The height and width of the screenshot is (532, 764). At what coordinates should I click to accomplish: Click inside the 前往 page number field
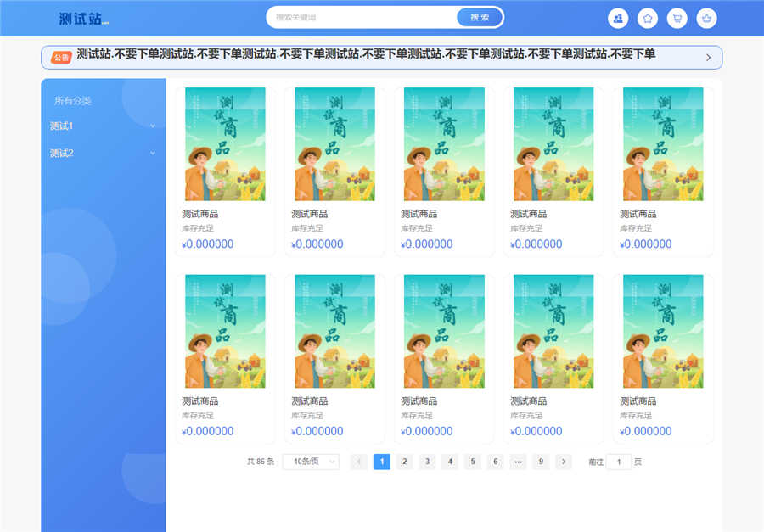619,462
